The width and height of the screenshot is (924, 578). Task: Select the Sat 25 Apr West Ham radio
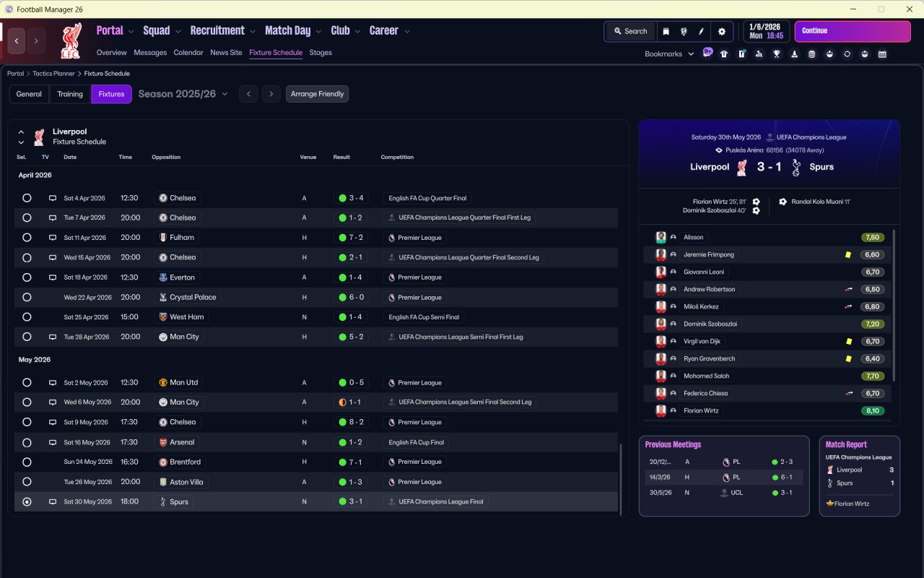pos(27,317)
